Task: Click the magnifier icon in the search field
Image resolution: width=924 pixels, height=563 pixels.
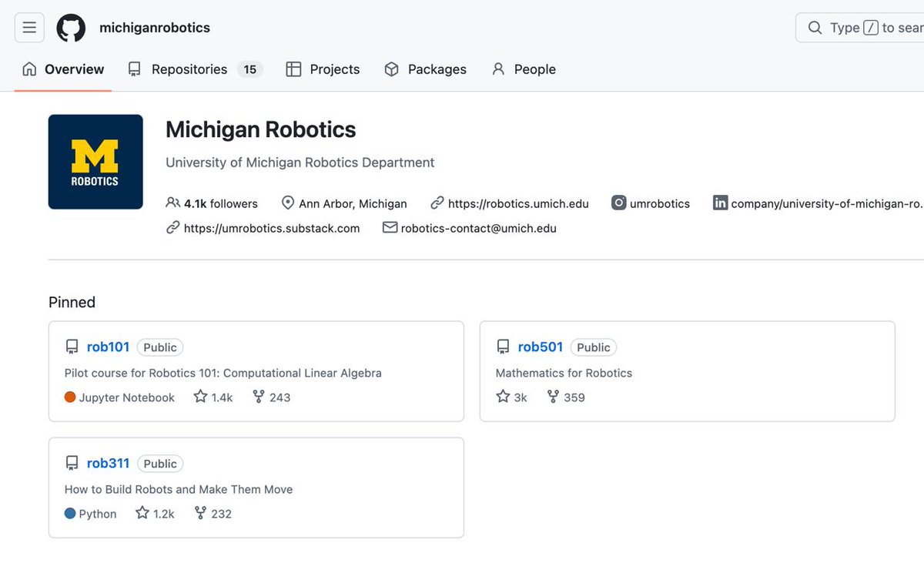Action: [x=815, y=28]
